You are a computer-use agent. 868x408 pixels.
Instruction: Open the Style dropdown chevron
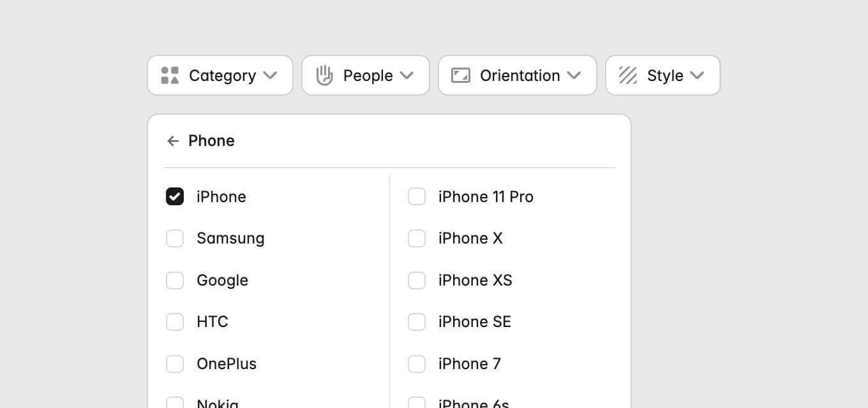coord(696,75)
